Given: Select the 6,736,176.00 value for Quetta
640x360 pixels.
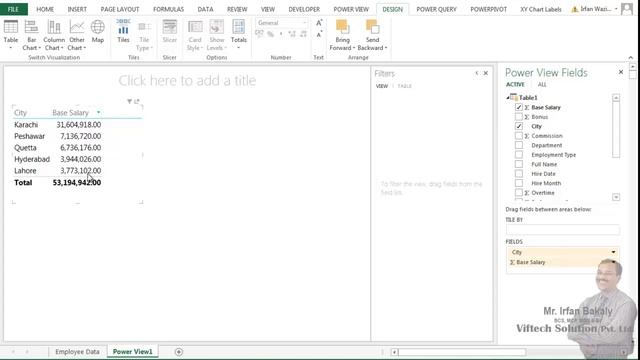Looking at the screenshot, I should [x=80, y=148].
